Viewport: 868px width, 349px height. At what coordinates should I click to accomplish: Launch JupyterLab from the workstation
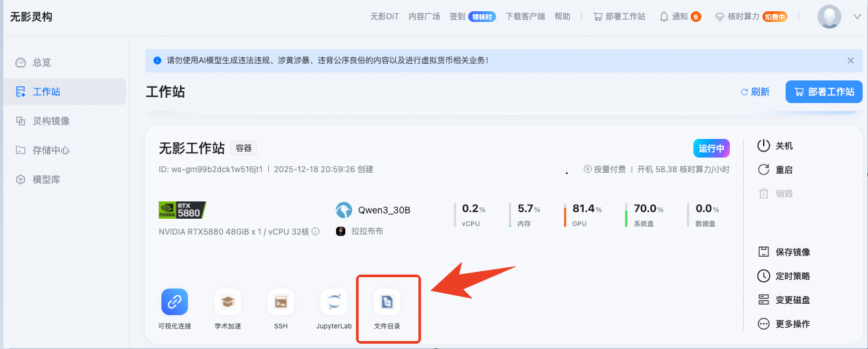334,302
